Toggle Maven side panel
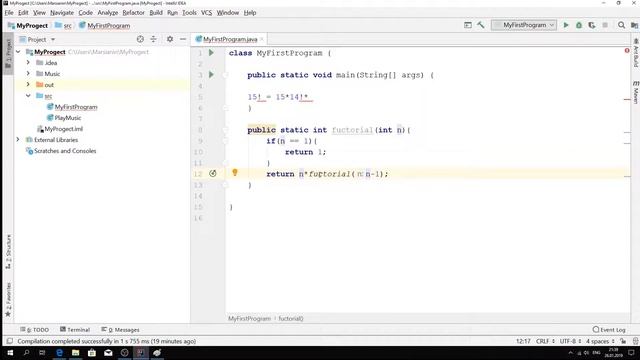The image size is (640, 360). click(636, 92)
